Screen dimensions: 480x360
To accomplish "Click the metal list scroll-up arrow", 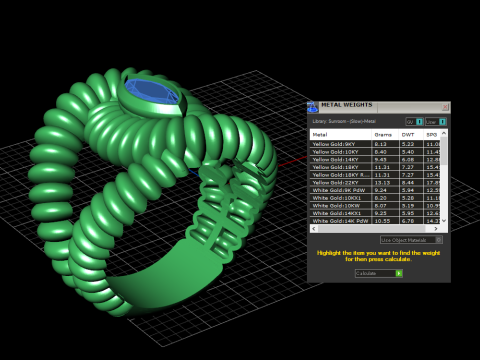I will 444,133.
